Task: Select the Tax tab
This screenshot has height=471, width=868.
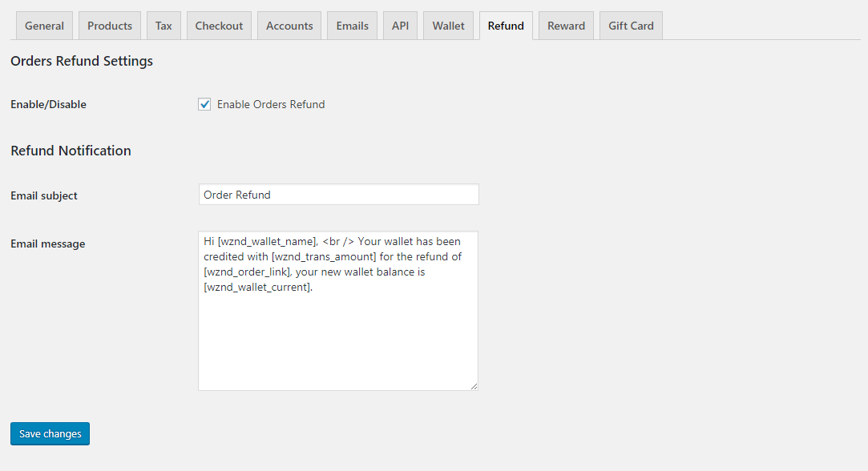Action: point(164,26)
